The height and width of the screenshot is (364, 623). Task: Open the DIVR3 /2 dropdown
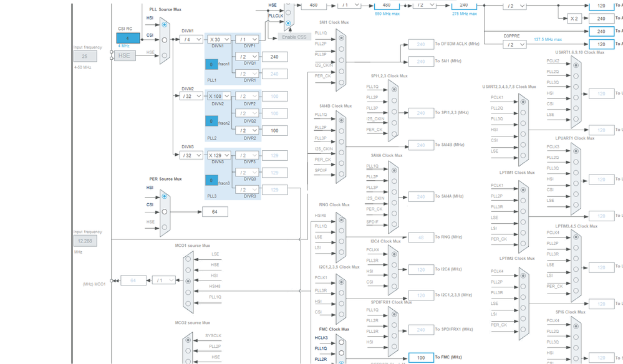(x=247, y=189)
